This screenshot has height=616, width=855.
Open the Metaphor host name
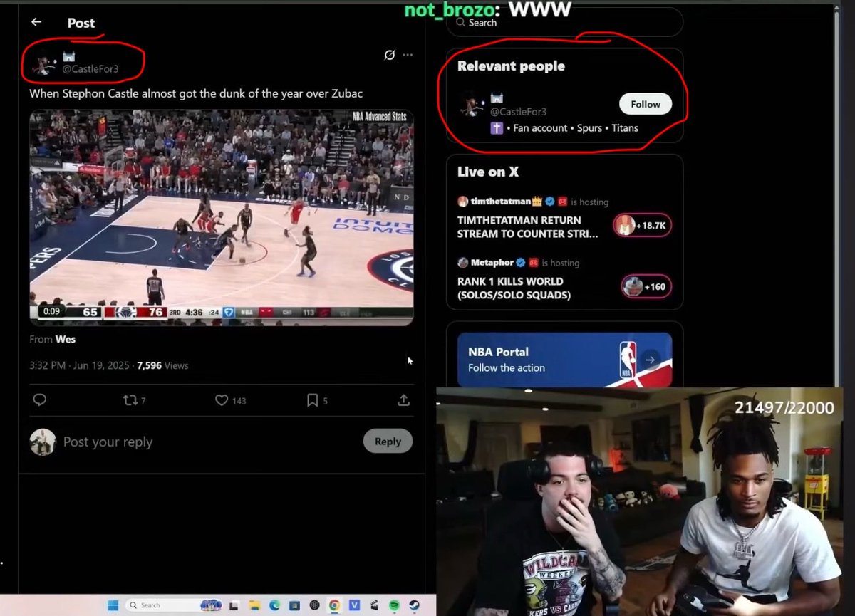492,263
